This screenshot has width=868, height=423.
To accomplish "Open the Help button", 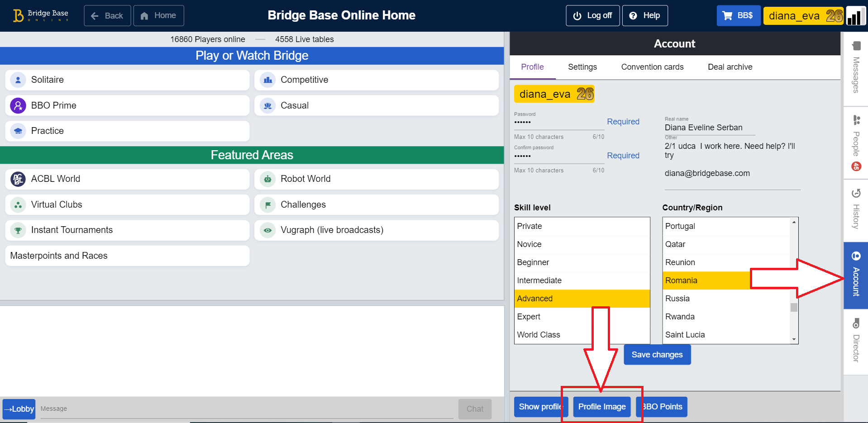I will 645,16.
